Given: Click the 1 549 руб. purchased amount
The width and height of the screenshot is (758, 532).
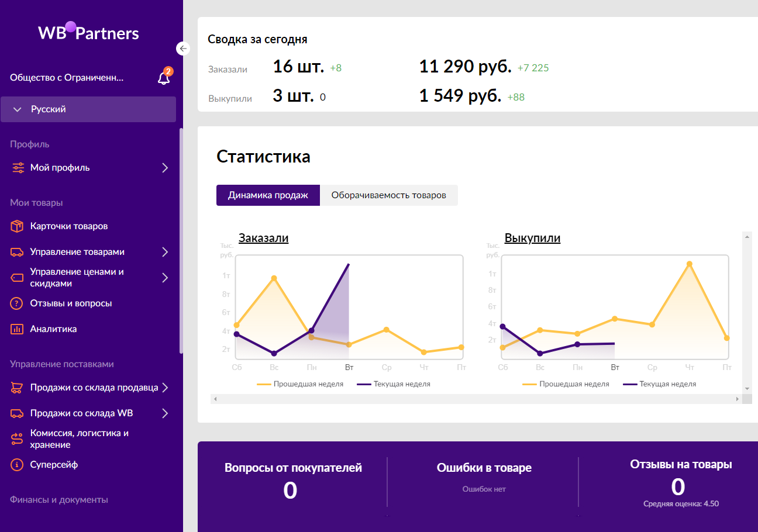Looking at the screenshot, I should pyautogui.click(x=460, y=96).
